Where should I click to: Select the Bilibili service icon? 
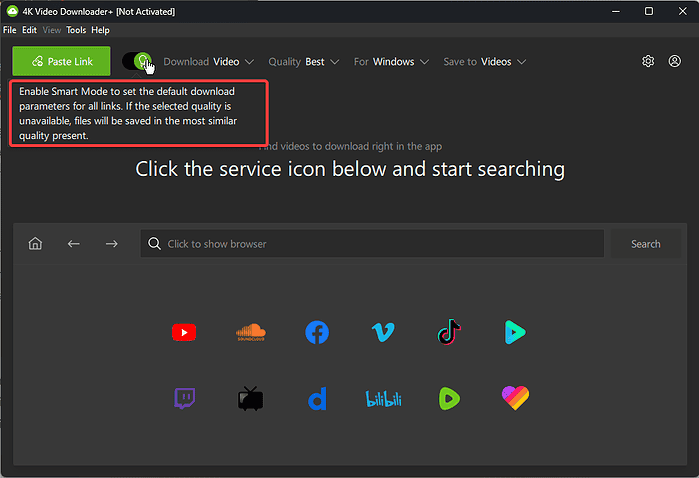tap(383, 399)
